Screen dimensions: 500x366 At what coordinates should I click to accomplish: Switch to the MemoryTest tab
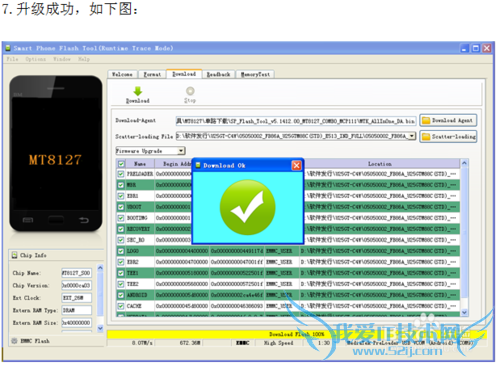click(x=255, y=74)
